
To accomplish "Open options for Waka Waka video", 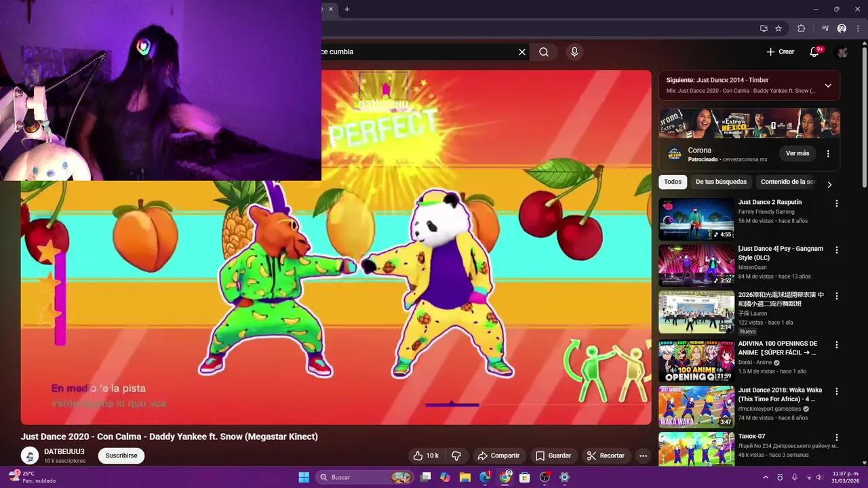I will pyautogui.click(x=836, y=391).
